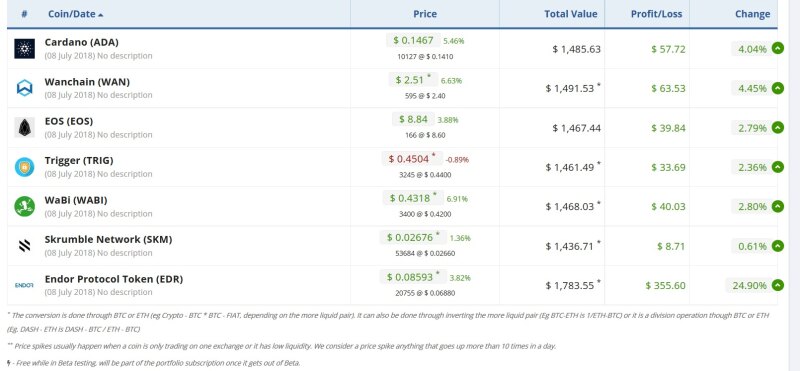Click the green up arrow beside 4.04%
Viewport: 800px width, 371px height.
pyautogui.click(x=778, y=48)
